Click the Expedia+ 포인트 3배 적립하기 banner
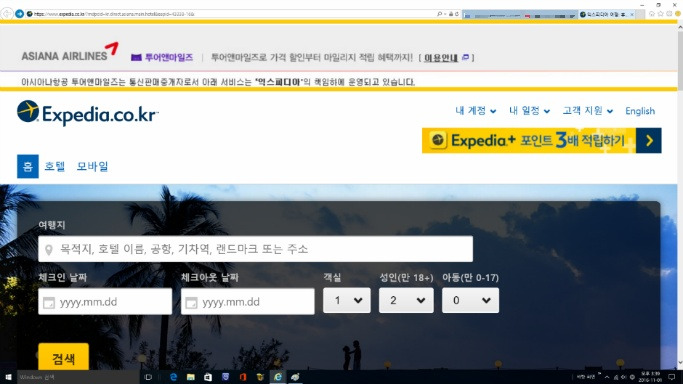Viewport: 683px width, 384px height. point(541,141)
